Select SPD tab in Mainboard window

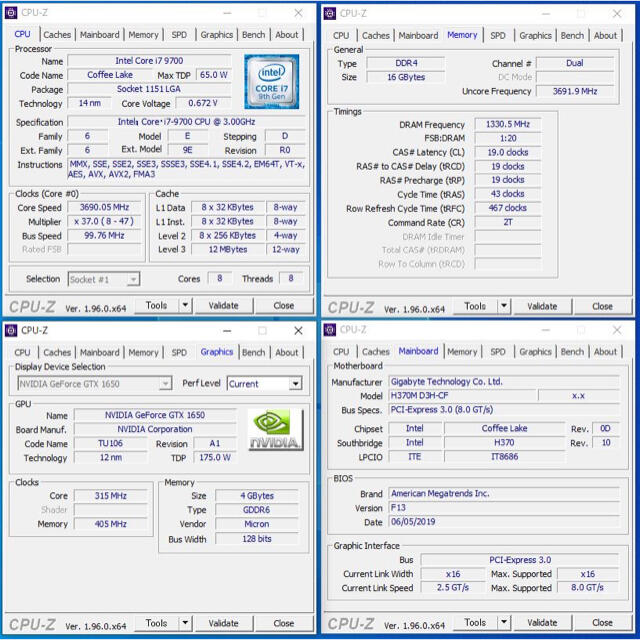[498, 351]
